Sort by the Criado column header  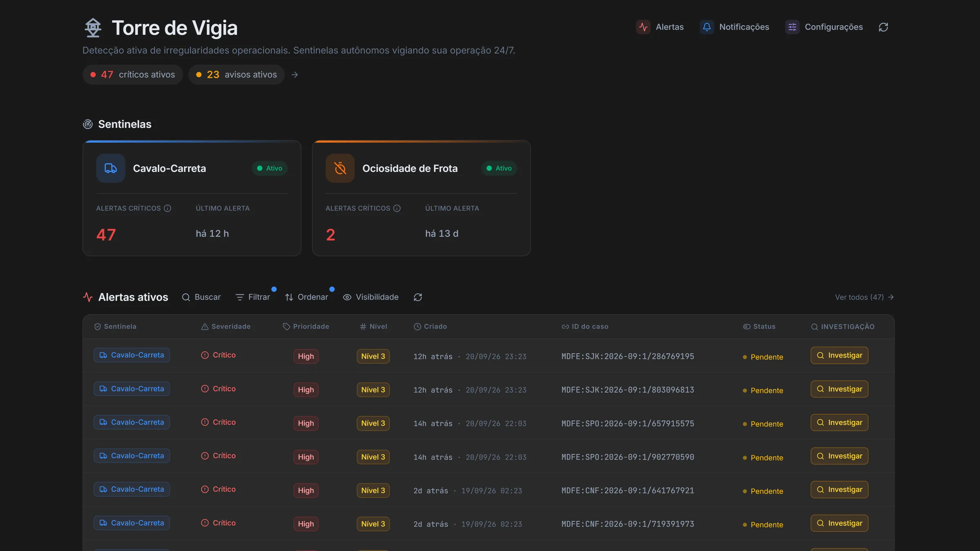430,327
